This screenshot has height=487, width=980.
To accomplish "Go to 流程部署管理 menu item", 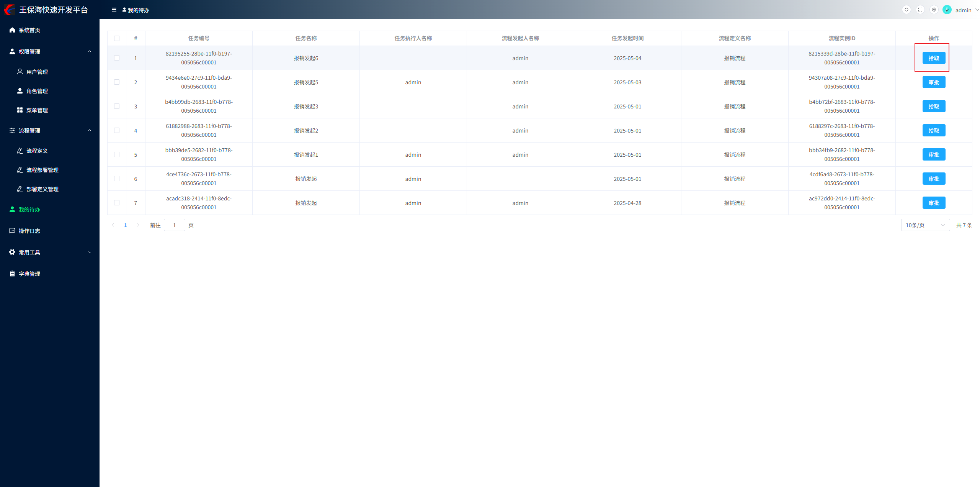I will tap(42, 170).
